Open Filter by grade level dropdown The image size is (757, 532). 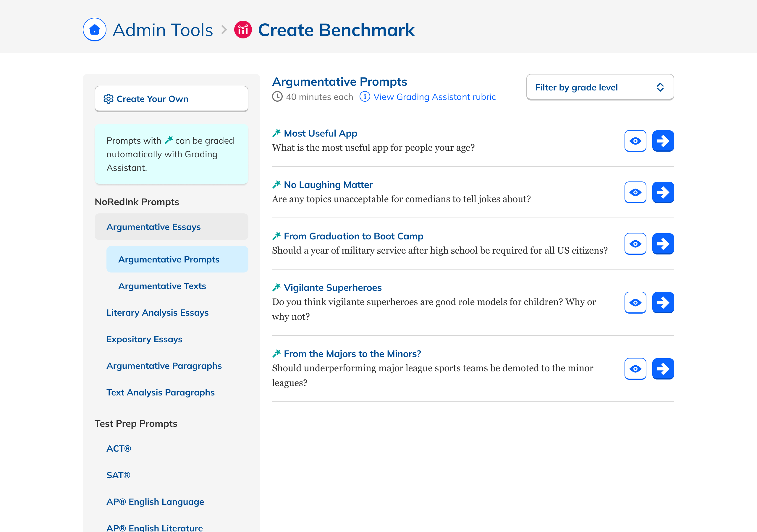click(x=600, y=87)
